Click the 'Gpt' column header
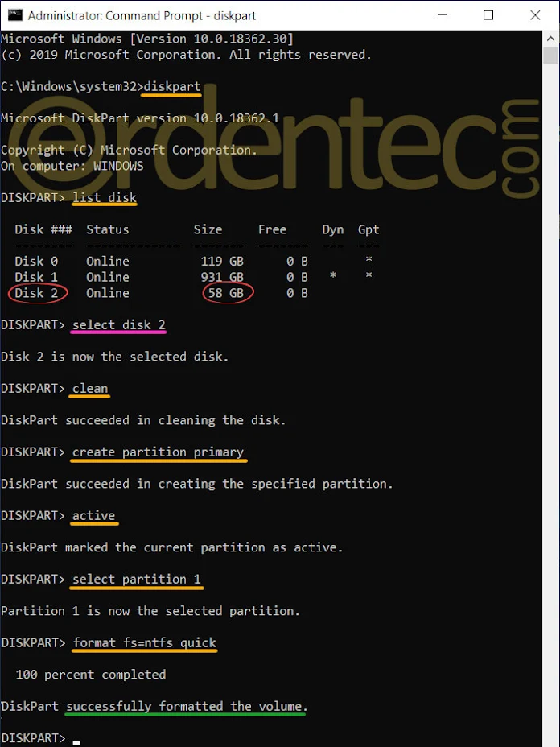 (x=369, y=229)
